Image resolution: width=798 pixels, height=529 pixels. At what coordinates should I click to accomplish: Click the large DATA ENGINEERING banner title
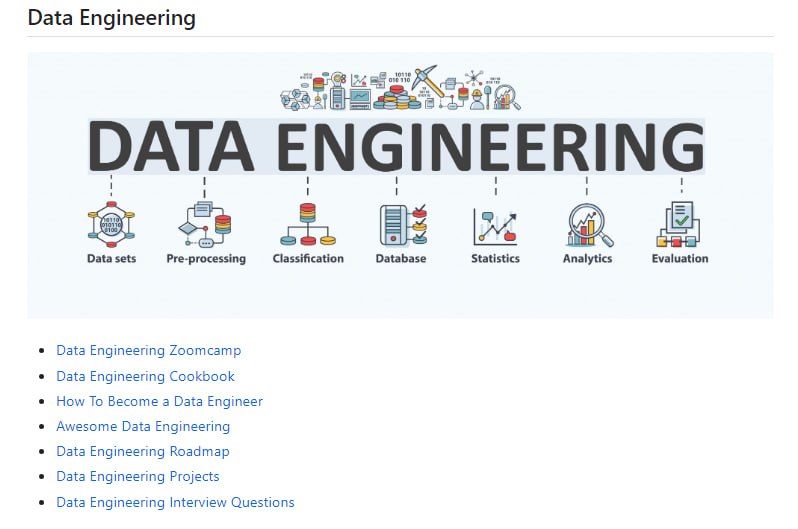click(x=396, y=146)
